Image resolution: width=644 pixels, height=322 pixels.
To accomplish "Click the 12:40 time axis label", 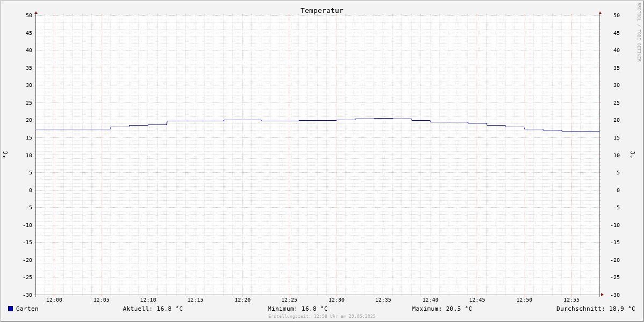I will tap(430, 300).
